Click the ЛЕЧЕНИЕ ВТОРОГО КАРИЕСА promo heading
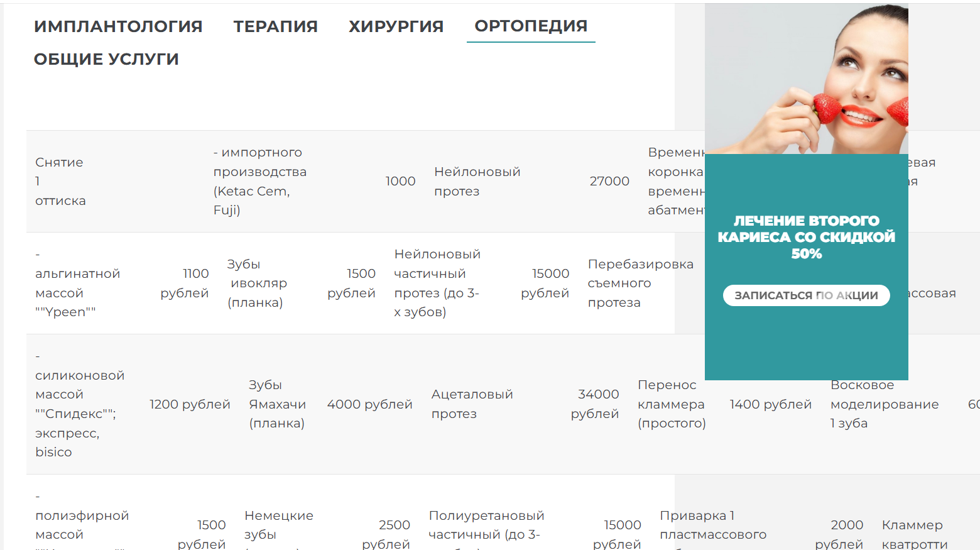 pos(806,237)
